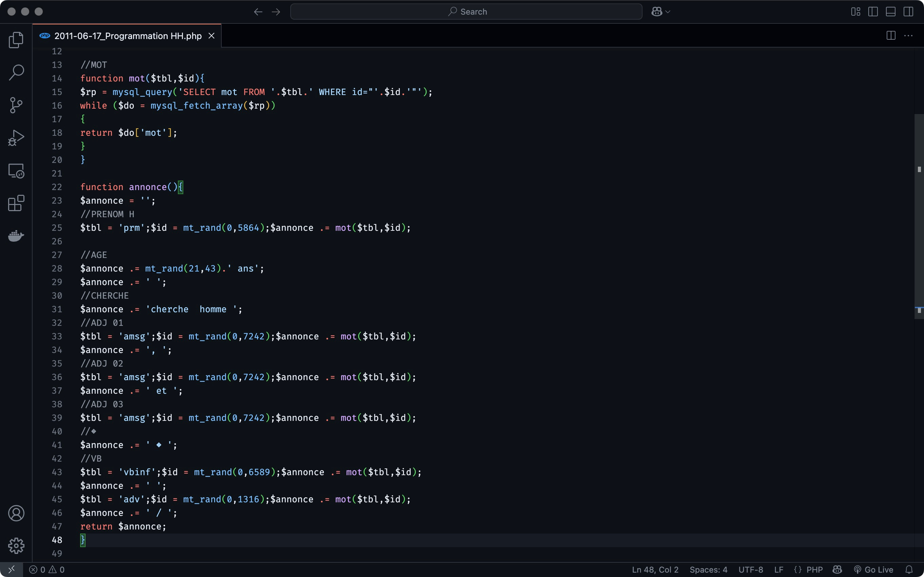The image size is (924, 577).
Task: Open the Explorer view in the activity bar
Action: 16,40
